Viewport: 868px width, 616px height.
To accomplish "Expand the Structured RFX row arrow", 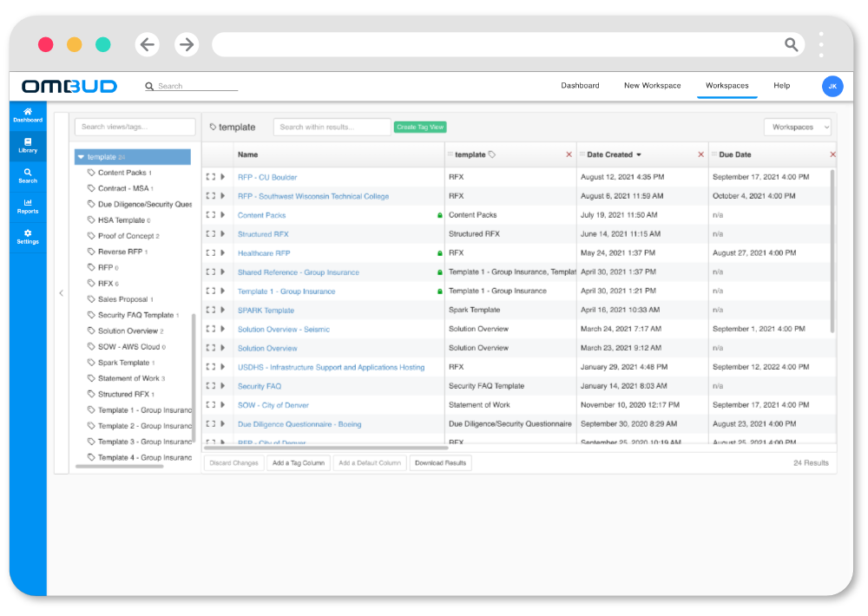I will click(x=222, y=234).
